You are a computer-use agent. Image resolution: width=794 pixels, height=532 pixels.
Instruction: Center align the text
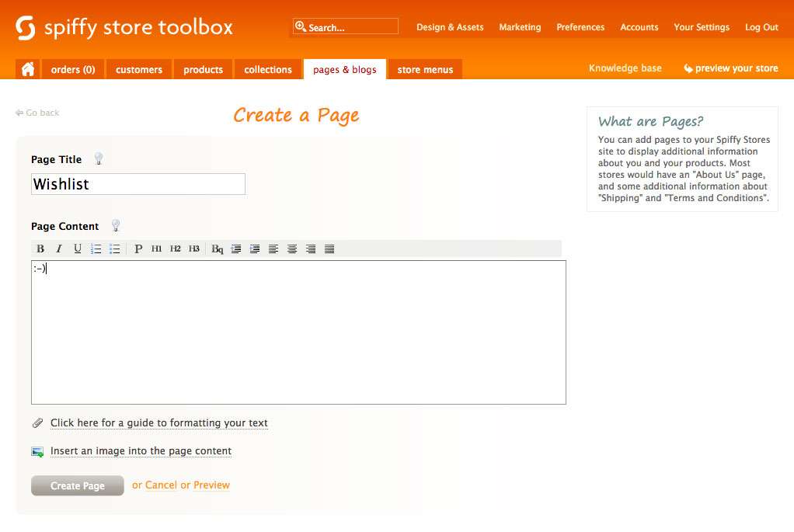point(292,249)
